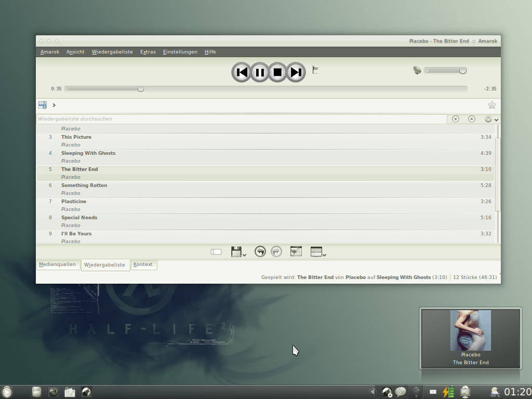Select track This Picture

click(x=265, y=141)
